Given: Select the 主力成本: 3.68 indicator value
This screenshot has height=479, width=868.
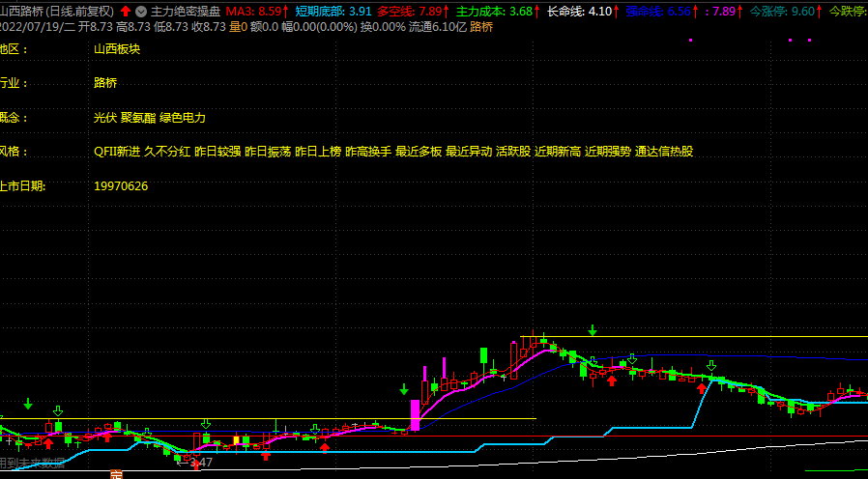Looking at the screenshot, I should click(x=494, y=11).
